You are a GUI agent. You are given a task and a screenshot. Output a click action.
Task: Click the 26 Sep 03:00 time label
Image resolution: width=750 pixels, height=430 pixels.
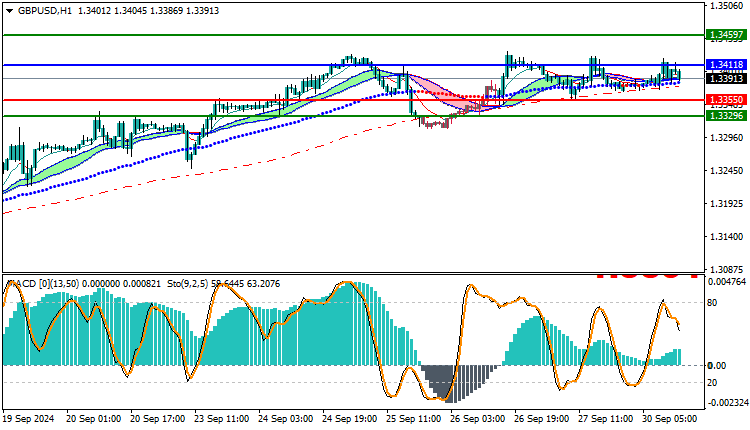coord(477,419)
